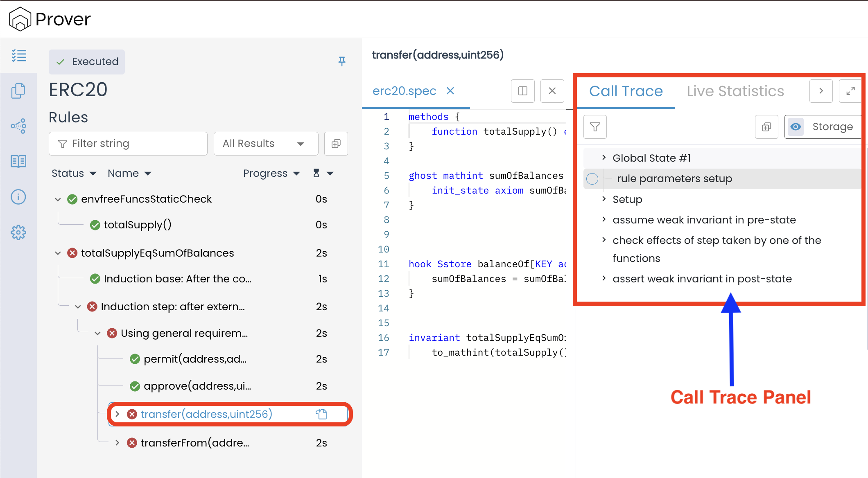Toggle expand-all button beside All Results
This screenshot has width=868, height=478.
[x=336, y=144]
